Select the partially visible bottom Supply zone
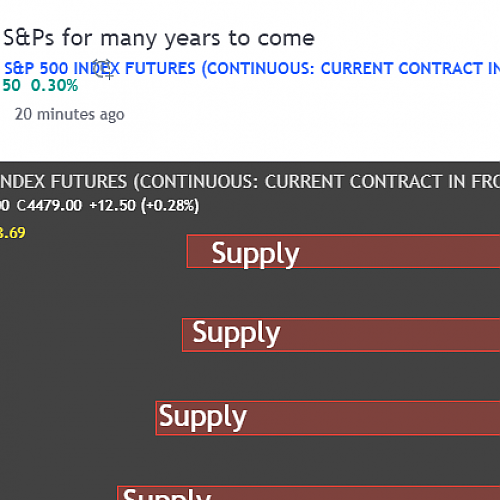This screenshot has width=500, height=500. 308,493
